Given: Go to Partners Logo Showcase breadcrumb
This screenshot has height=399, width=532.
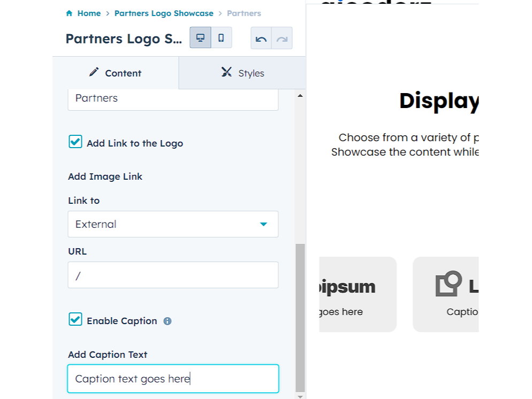Looking at the screenshot, I should (x=164, y=13).
